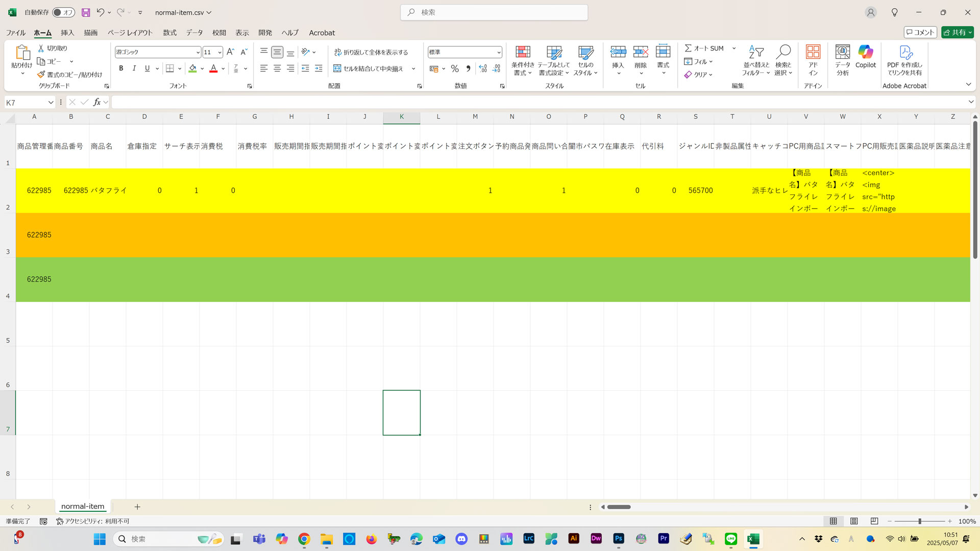Expand the font name dropdown
The image size is (980, 551).
point(198,52)
